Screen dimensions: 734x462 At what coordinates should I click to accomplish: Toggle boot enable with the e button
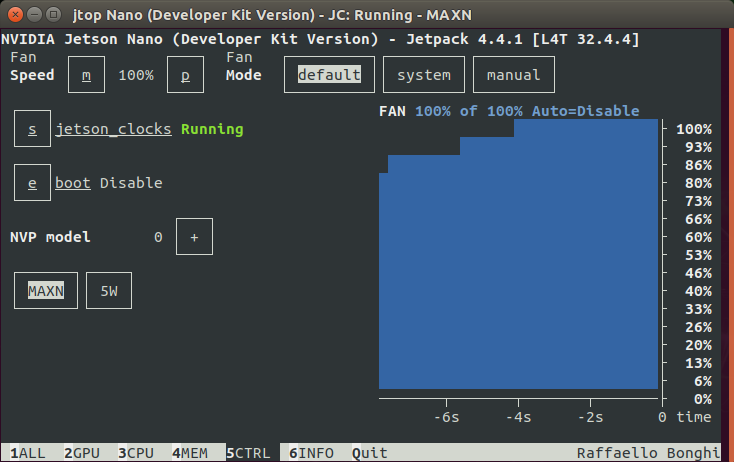tap(32, 183)
